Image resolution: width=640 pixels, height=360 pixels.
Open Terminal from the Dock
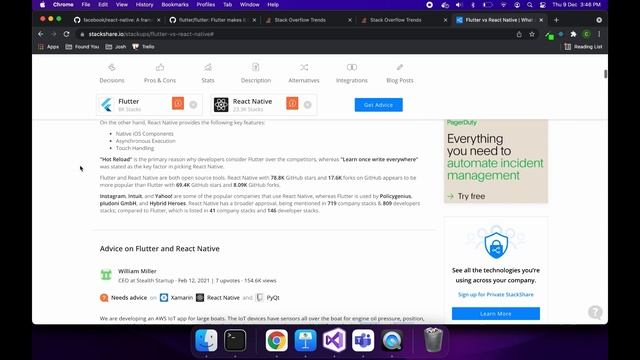235,340
